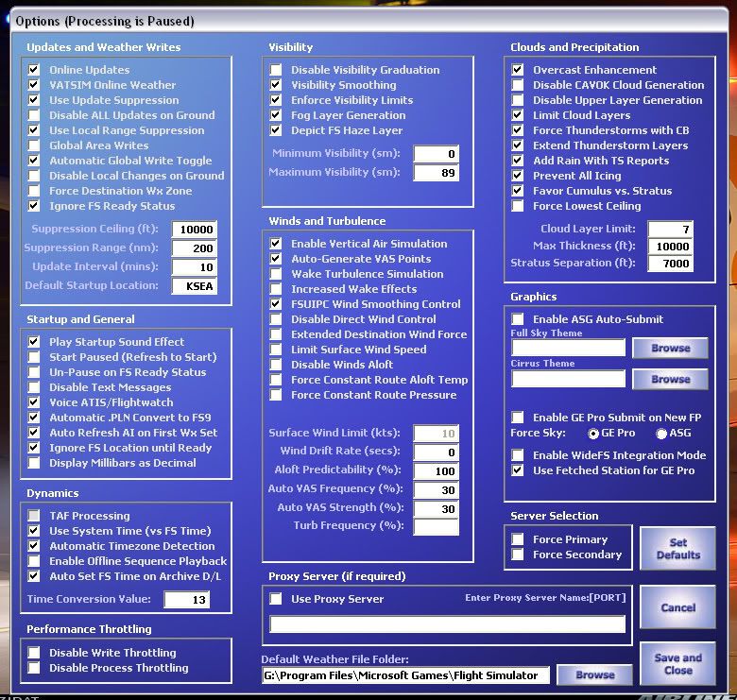Viewport: 737px width, 700px height.
Task: Select the ASG Force Sky radio button
Action: [x=661, y=434]
